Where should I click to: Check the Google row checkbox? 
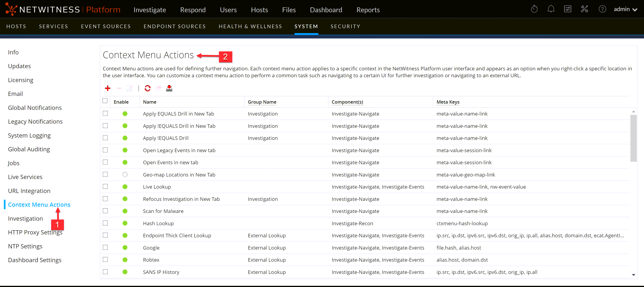pos(105,247)
